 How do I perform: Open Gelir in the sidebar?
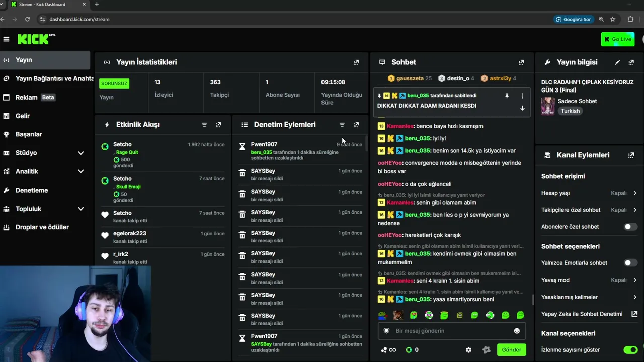(x=45, y=116)
